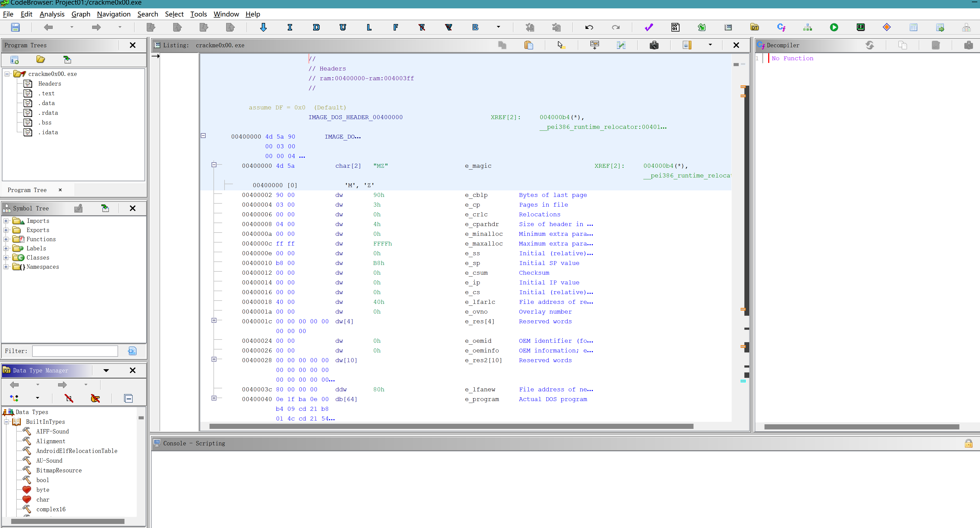Click the purple checkmark icon

click(649, 27)
